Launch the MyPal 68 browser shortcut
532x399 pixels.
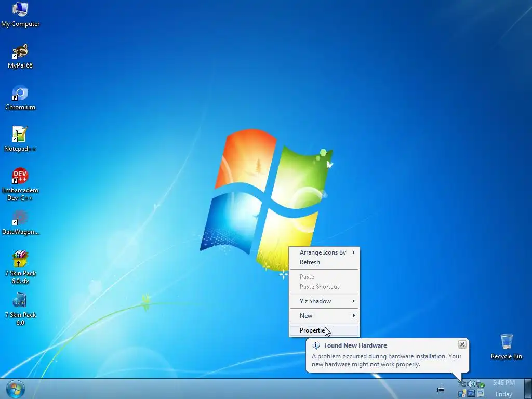tap(20, 56)
